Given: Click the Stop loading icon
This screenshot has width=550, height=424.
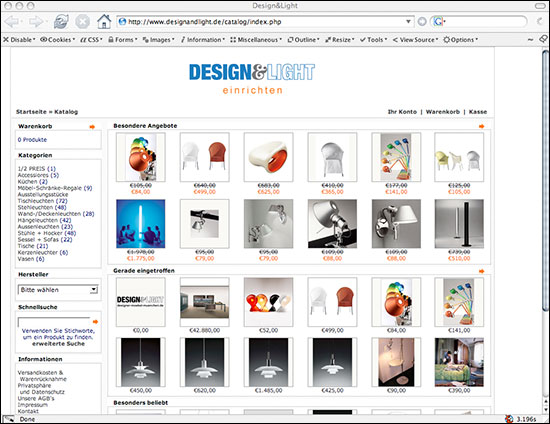Looking at the screenshot, I should (82, 22).
